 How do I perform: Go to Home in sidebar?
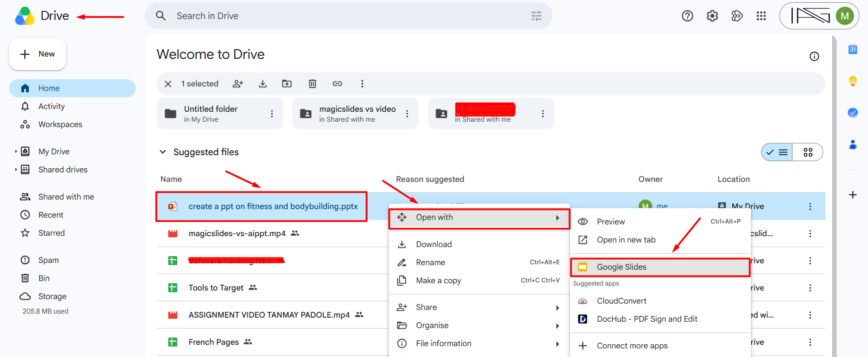(72, 88)
